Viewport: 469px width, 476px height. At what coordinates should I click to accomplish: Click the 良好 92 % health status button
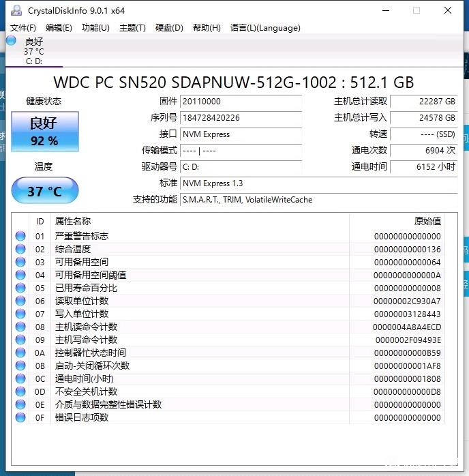click(45, 132)
